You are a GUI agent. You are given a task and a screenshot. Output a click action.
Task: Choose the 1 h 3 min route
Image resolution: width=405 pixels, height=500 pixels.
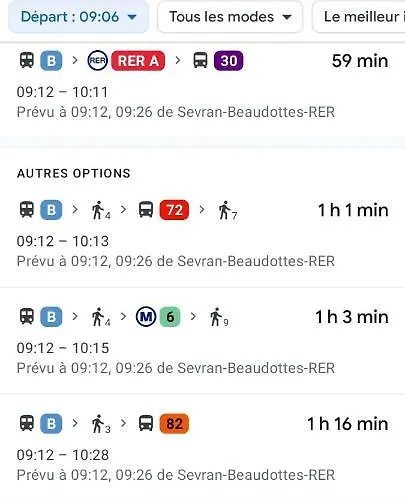click(x=202, y=341)
